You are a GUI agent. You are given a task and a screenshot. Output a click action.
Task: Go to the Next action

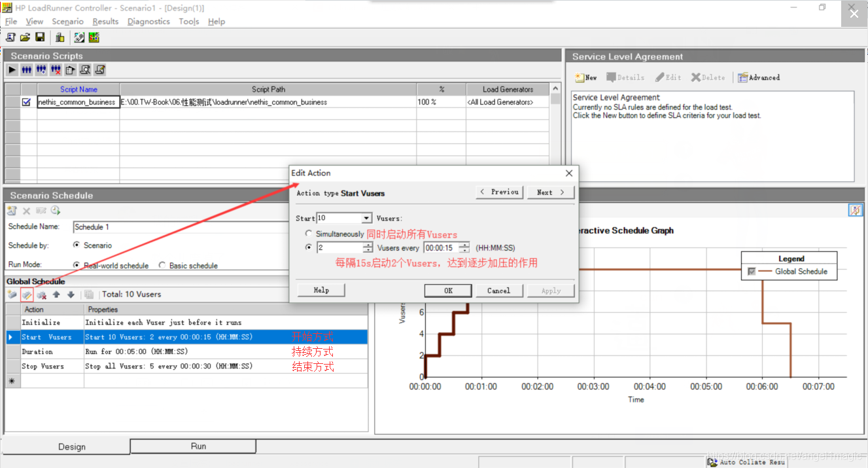(x=551, y=192)
